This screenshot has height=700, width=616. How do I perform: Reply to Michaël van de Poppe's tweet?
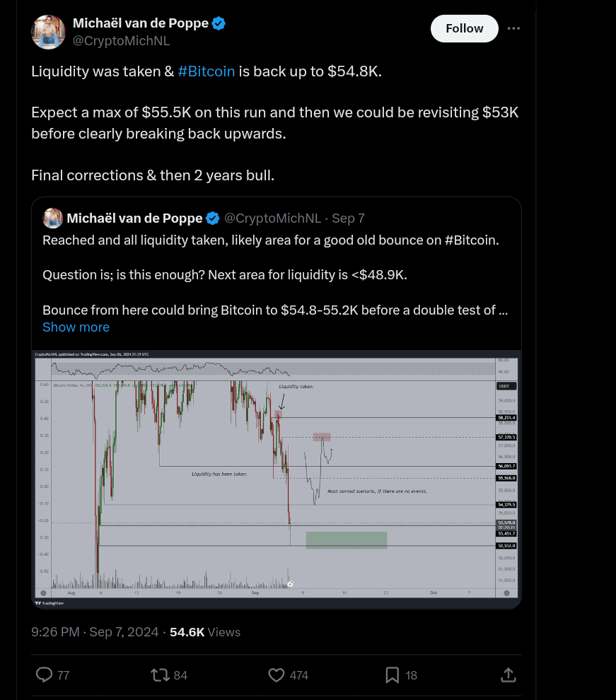point(45,675)
